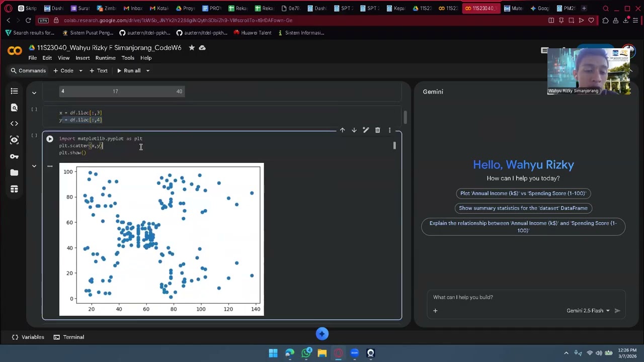Open the Code button dropdown arrow

pos(80,71)
